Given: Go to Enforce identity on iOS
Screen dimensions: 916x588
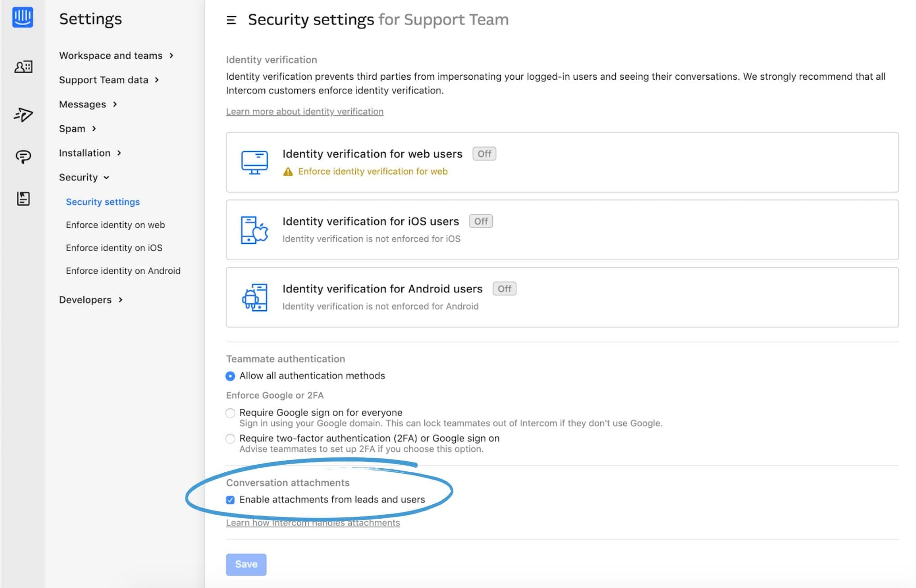Looking at the screenshot, I should point(114,248).
